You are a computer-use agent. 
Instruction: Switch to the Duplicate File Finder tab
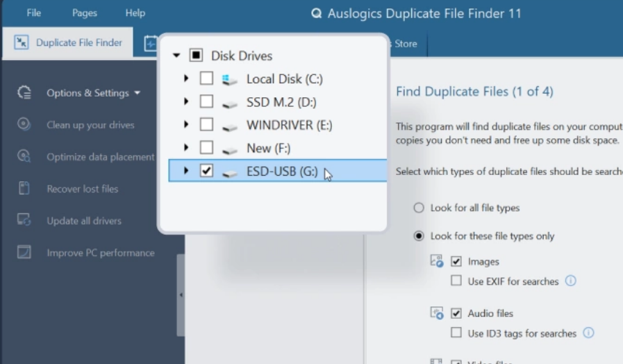pyautogui.click(x=67, y=42)
